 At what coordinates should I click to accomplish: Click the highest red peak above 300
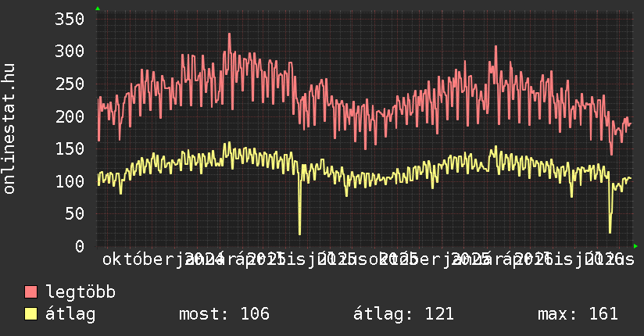click(x=229, y=34)
